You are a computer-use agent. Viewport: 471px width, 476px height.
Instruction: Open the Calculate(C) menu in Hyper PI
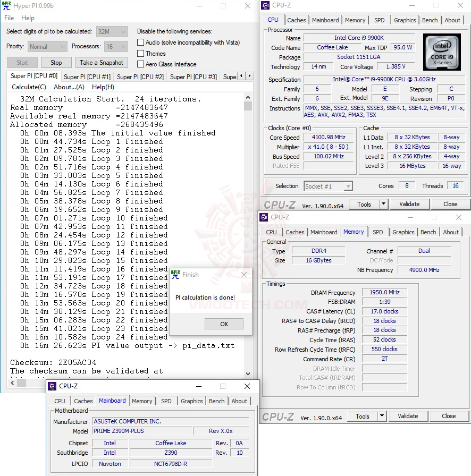(x=29, y=87)
